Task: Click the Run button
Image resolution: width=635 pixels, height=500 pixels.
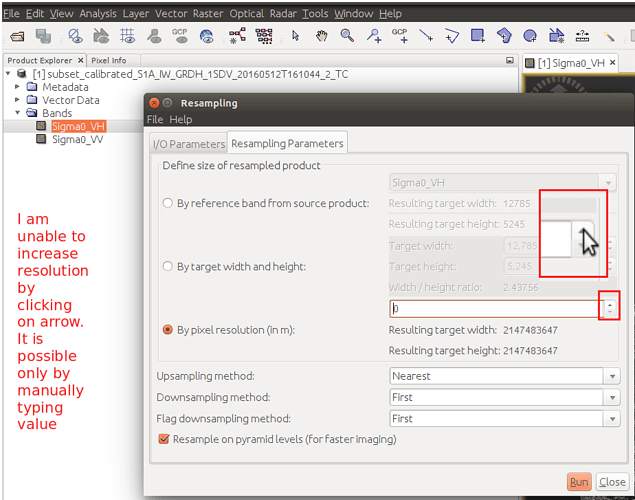Action: click(579, 482)
